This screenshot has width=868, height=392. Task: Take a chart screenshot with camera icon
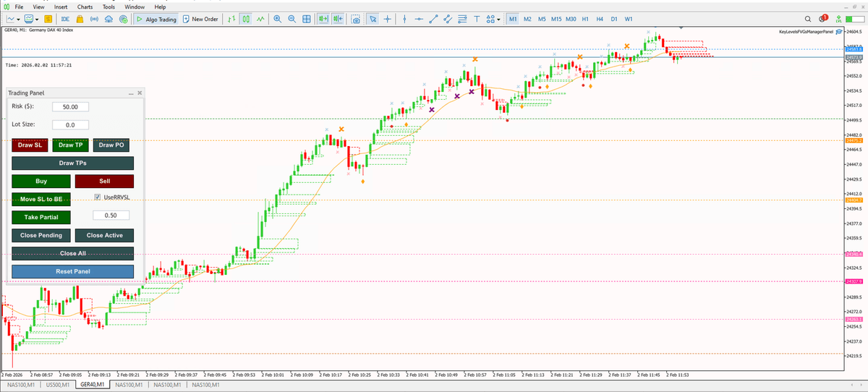tap(356, 20)
